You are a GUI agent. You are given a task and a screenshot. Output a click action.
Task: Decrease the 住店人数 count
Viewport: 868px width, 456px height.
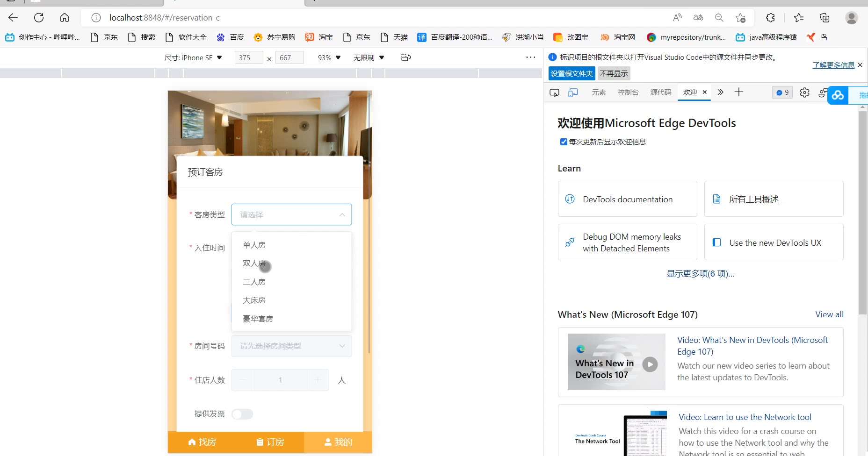243,380
